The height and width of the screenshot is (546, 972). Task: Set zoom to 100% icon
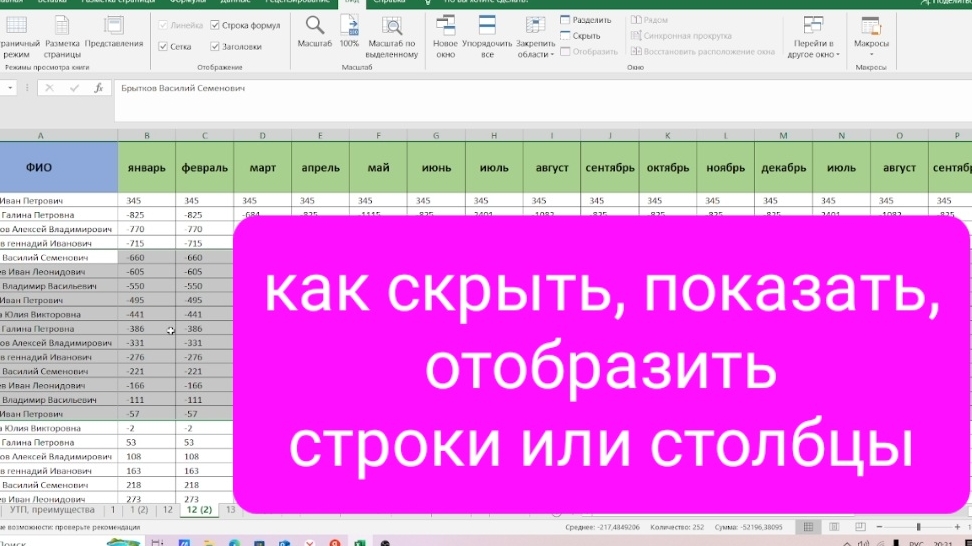[349, 32]
